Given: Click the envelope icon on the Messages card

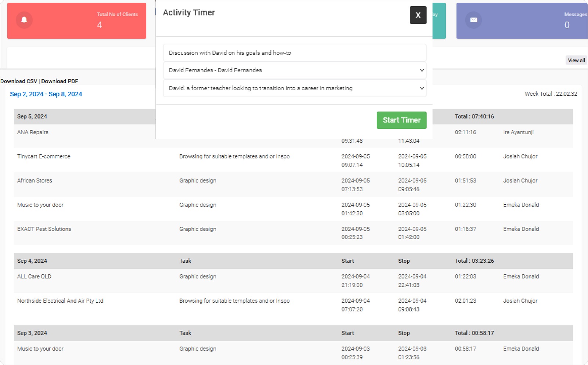Looking at the screenshot, I should (473, 20).
